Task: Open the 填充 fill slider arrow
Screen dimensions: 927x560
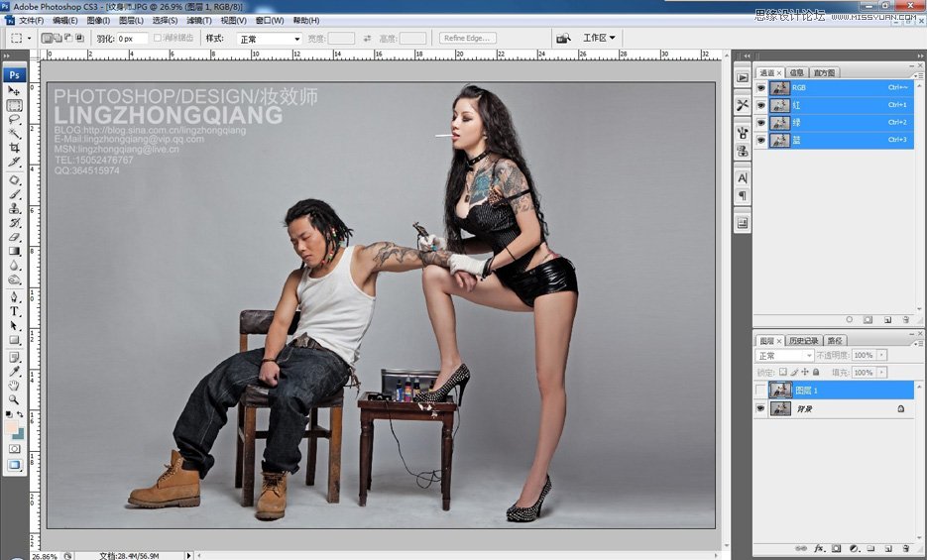Action: click(x=881, y=372)
